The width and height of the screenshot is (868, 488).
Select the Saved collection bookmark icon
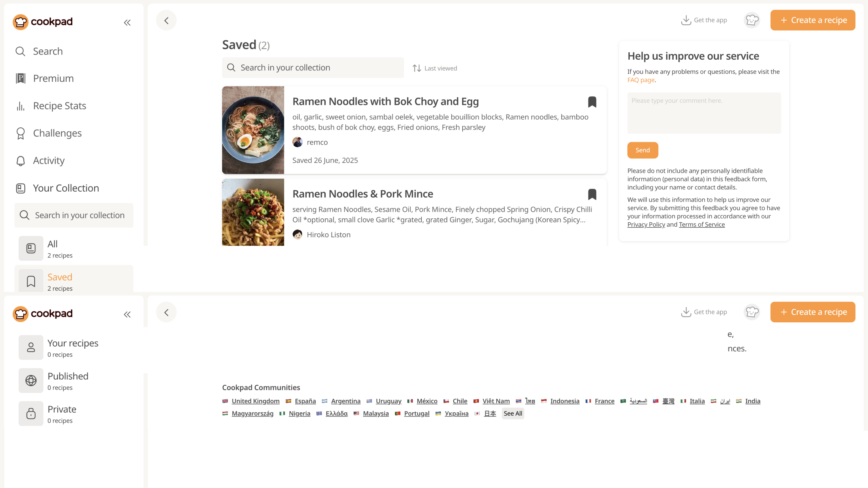[x=31, y=281]
